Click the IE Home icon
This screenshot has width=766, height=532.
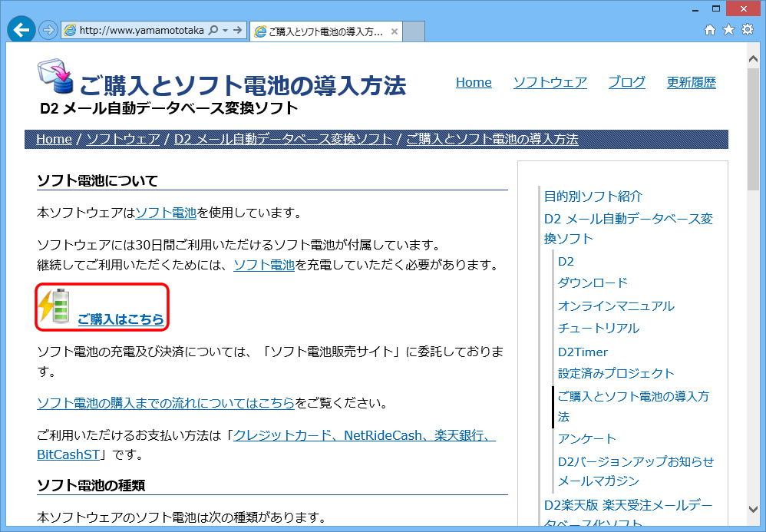click(710, 30)
